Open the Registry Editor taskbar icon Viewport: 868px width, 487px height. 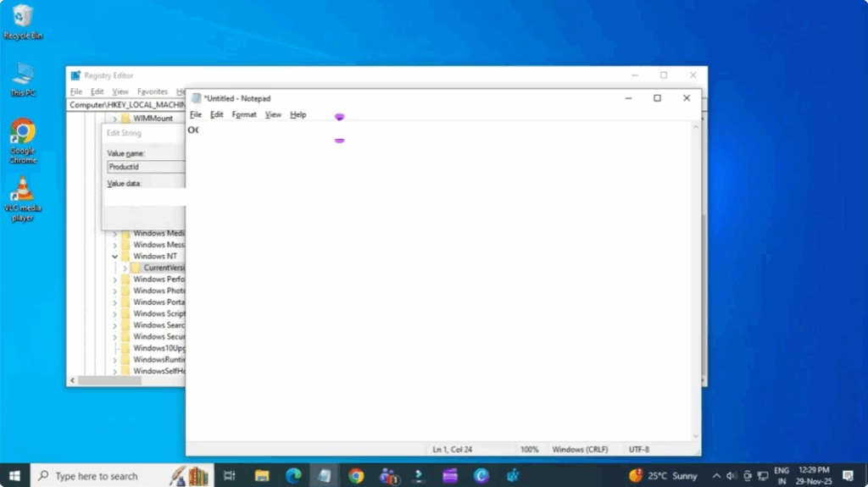(513, 476)
